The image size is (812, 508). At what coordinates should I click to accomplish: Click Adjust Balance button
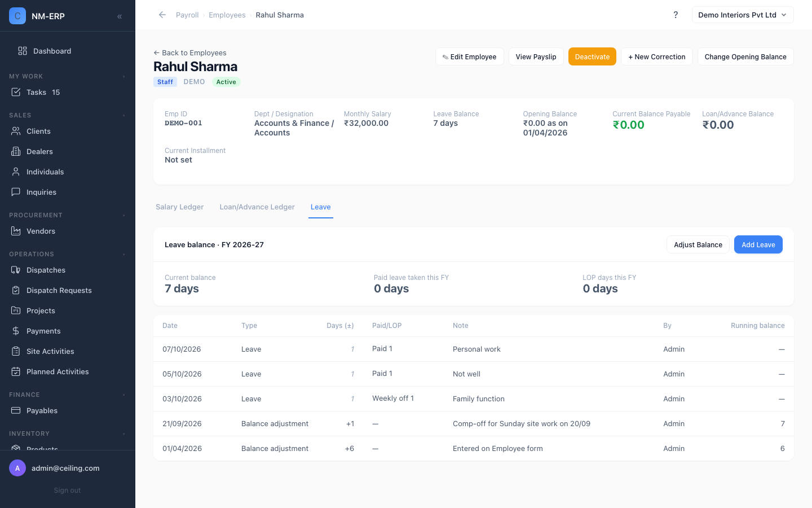click(x=698, y=244)
